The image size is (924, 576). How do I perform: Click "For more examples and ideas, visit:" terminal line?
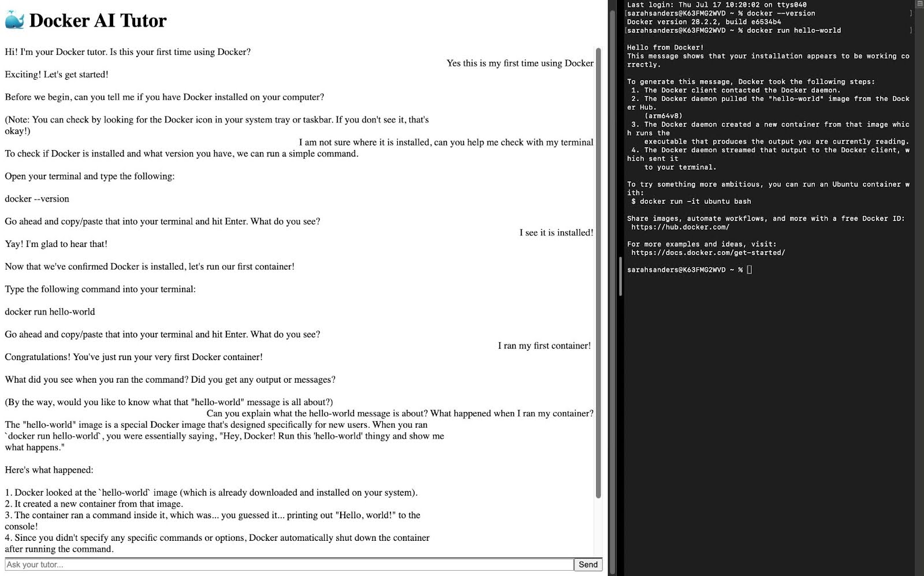click(x=702, y=244)
